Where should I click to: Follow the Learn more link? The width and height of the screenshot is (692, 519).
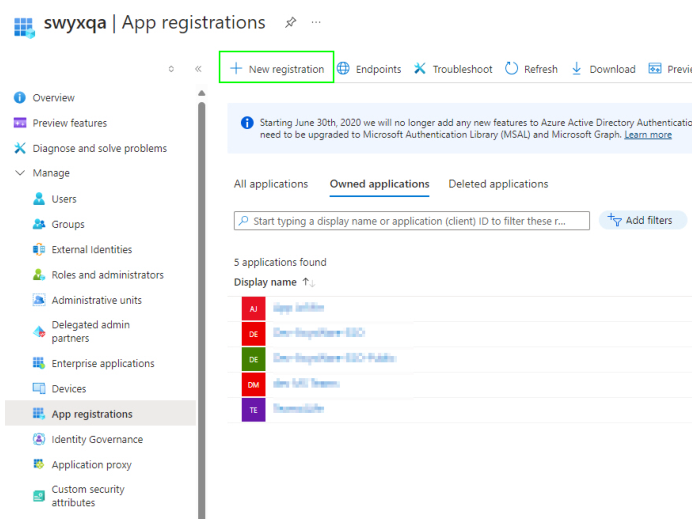(648, 135)
